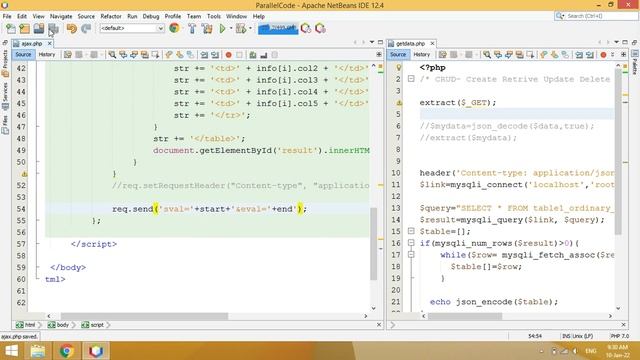Click the Chrome browser selector icon
640x360 pixels.
coord(174,28)
